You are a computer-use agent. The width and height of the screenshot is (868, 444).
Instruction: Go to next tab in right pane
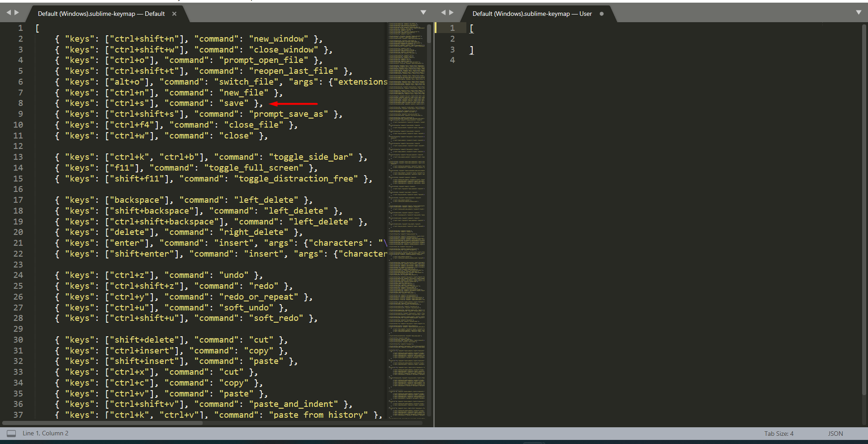pyautogui.click(x=451, y=13)
